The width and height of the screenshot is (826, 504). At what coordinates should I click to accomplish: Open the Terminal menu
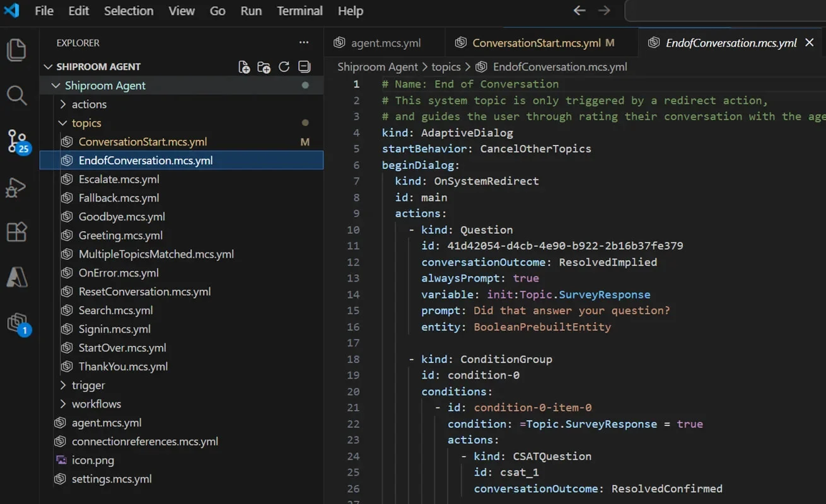pos(300,11)
